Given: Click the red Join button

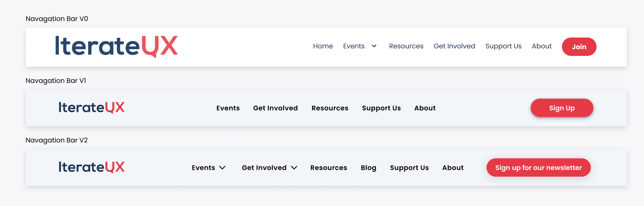Looking at the screenshot, I should (x=579, y=47).
